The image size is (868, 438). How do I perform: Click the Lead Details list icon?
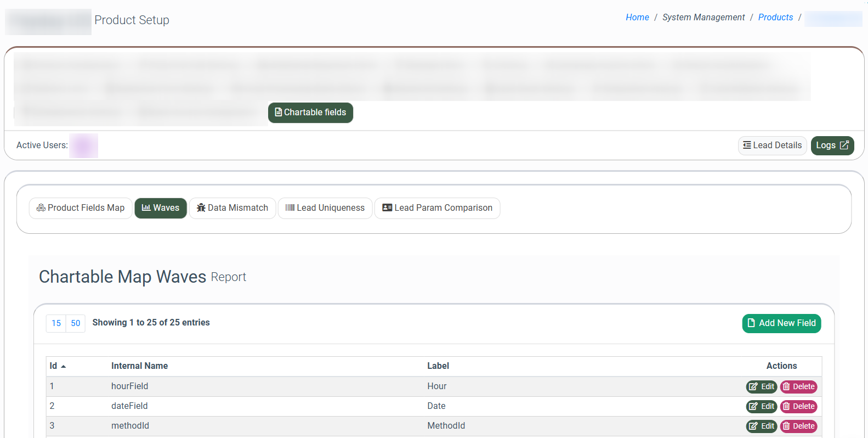(x=747, y=145)
